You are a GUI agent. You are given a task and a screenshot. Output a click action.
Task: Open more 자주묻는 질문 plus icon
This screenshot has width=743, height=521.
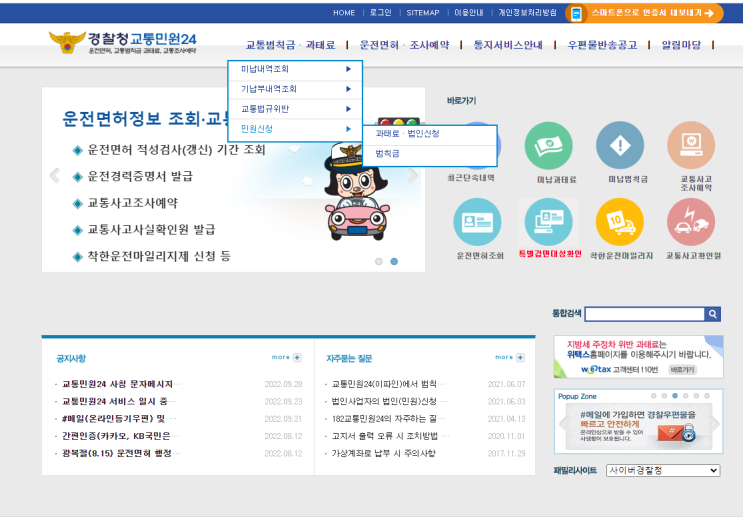click(x=520, y=357)
